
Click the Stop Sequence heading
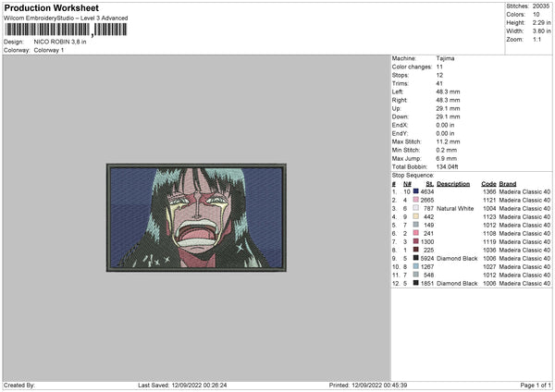pyautogui.click(x=413, y=175)
